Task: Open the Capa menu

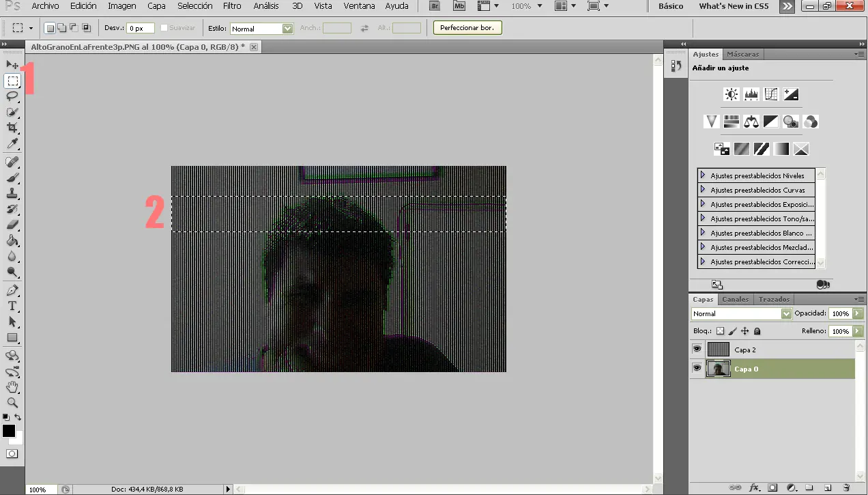Action: [x=156, y=6]
